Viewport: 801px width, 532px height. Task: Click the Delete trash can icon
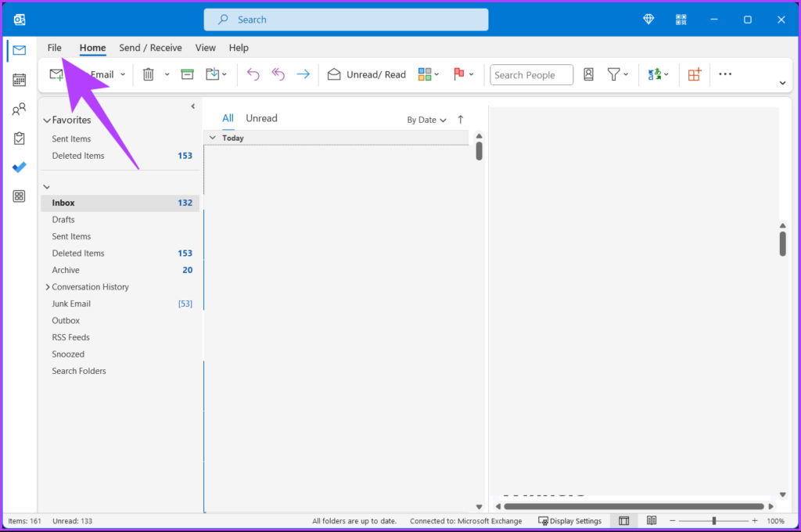148,74
